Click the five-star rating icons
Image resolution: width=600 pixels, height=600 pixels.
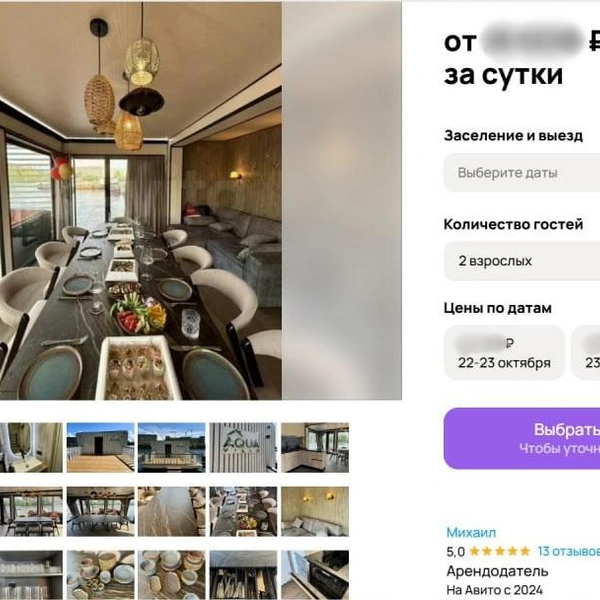[499, 551]
